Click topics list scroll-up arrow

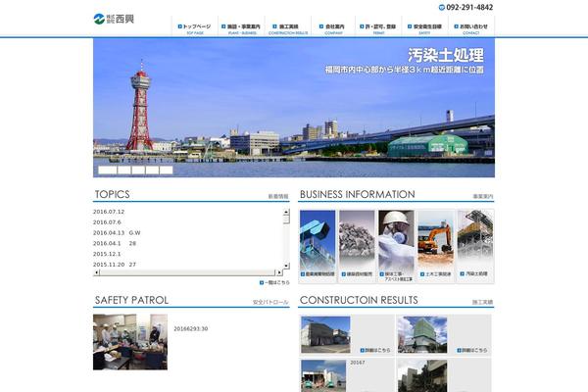(286, 212)
